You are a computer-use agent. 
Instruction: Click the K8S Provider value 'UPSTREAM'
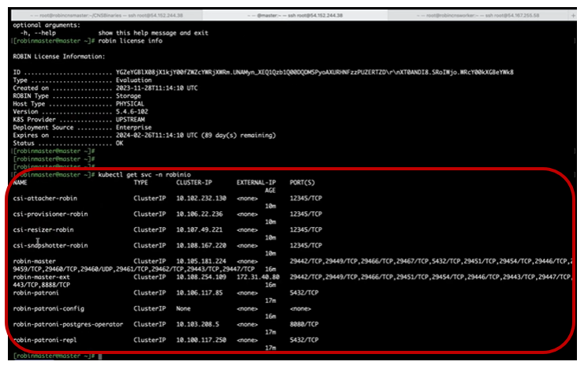click(130, 120)
